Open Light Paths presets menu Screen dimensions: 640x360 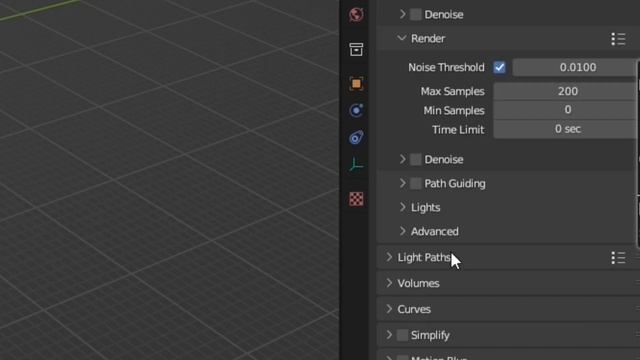click(x=618, y=258)
